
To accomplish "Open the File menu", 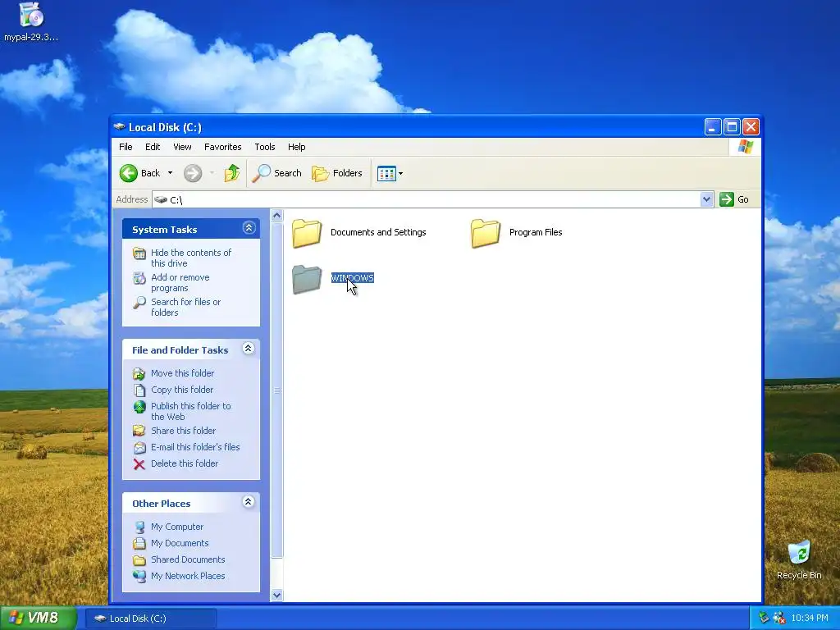I will click(x=126, y=147).
